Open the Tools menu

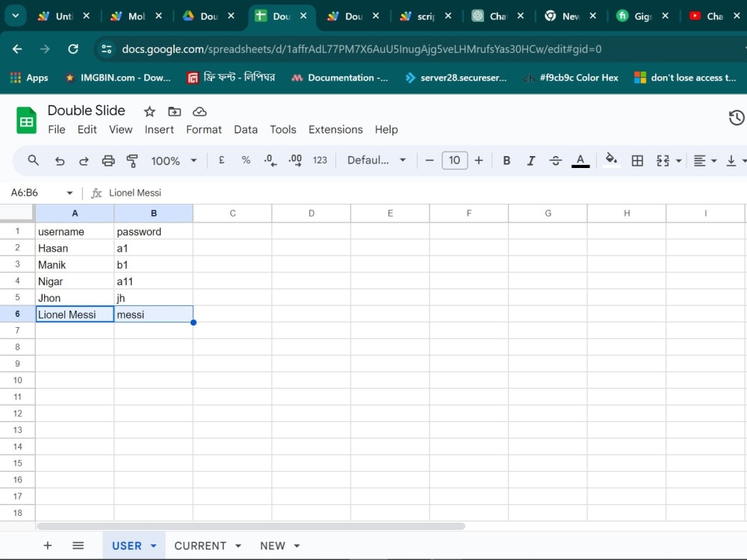[x=283, y=129]
